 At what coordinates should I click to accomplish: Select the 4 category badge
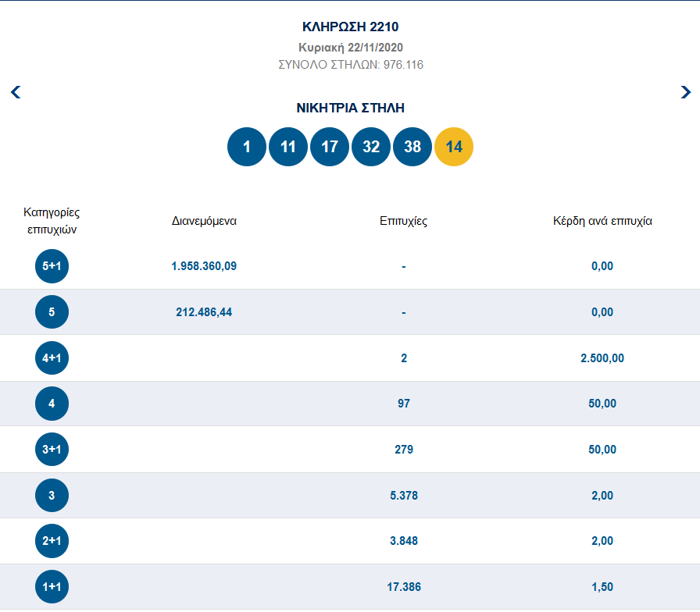pyautogui.click(x=52, y=404)
